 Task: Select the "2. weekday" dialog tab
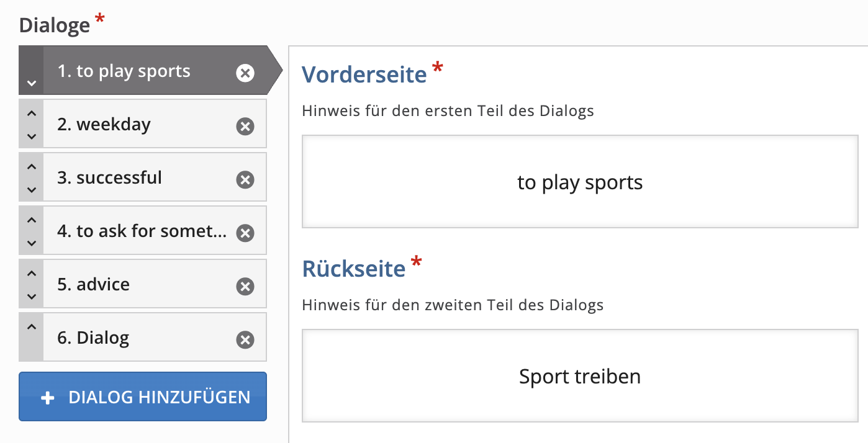[137, 124]
